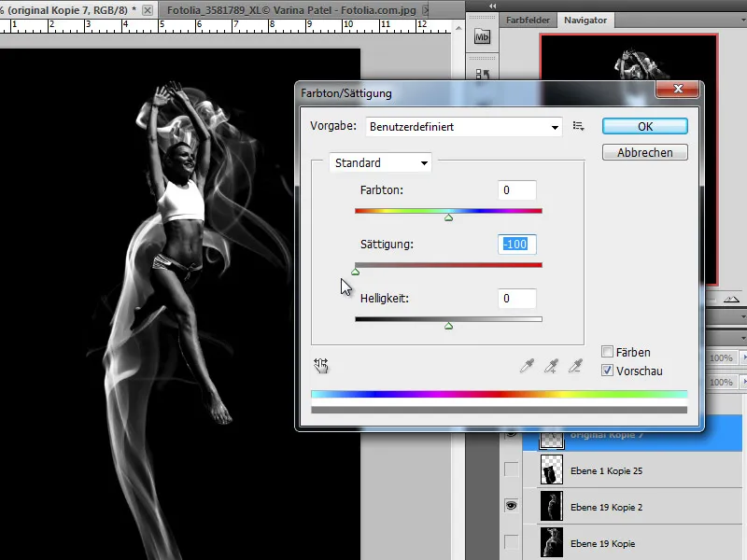747x560 pixels.
Task: Select the Ebene 1 Kopie 25 layer thumbnail
Action: pos(552,469)
